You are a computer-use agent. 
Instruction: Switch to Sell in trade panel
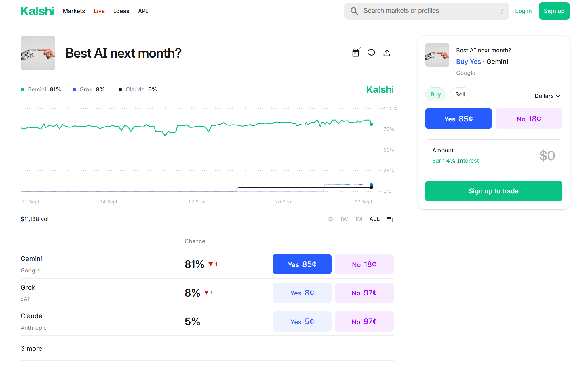coord(460,94)
